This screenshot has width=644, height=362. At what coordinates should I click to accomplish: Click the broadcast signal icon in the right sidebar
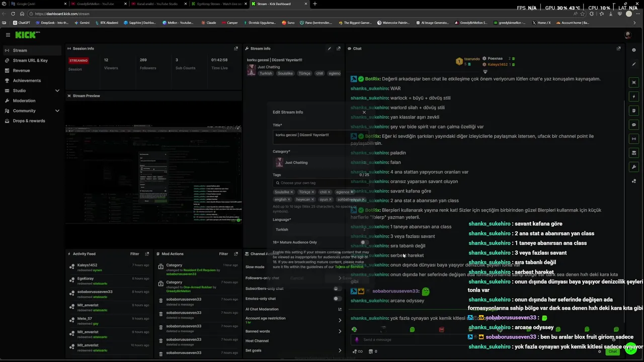[x=634, y=139]
